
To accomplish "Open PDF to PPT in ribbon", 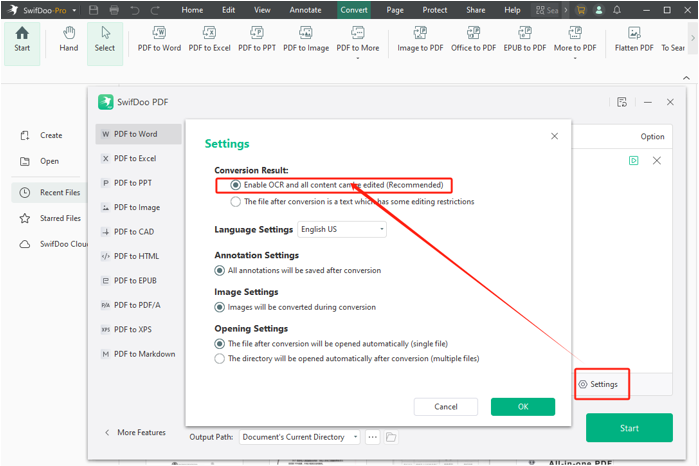I will (257, 40).
